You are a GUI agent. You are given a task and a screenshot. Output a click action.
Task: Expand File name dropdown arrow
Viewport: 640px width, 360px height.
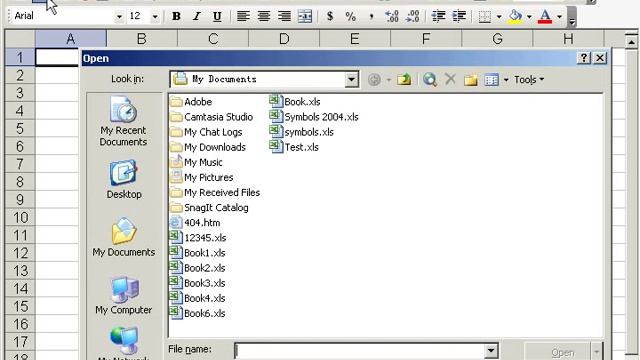click(491, 350)
